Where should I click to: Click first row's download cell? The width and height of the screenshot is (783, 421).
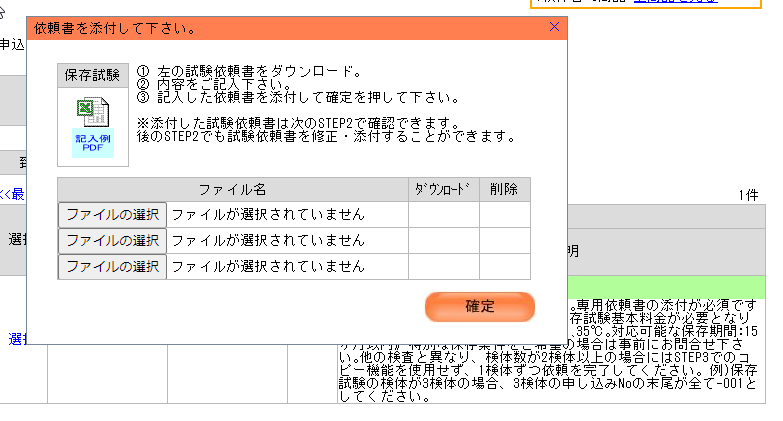pos(443,214)
